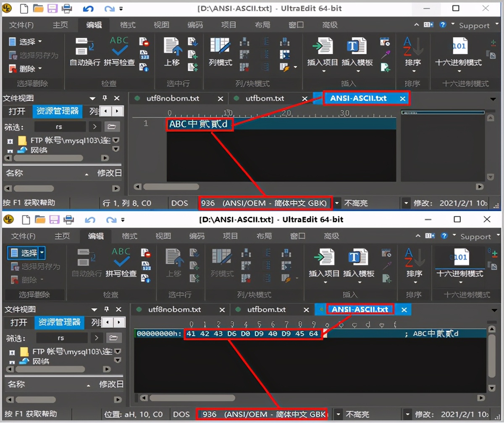Enable 十六进制模式 hex mode in text-view window
The image size is (504, 423).
459,52
